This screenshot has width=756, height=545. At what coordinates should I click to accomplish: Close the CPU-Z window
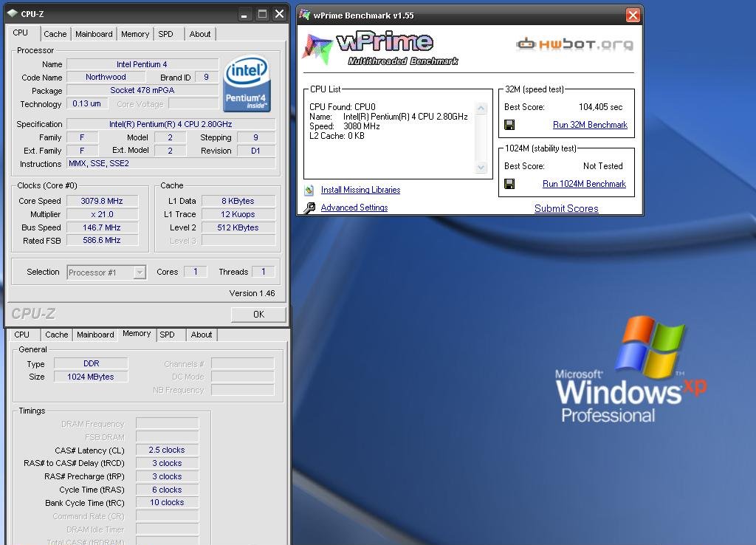point(279,14)
